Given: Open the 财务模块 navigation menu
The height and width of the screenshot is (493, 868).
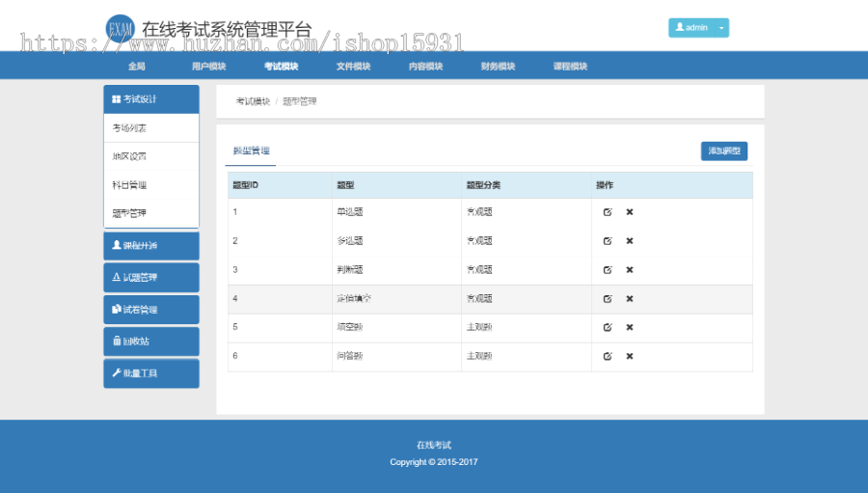Looking at the screenshot, I should pyautogui.click(x=498, y=66).
